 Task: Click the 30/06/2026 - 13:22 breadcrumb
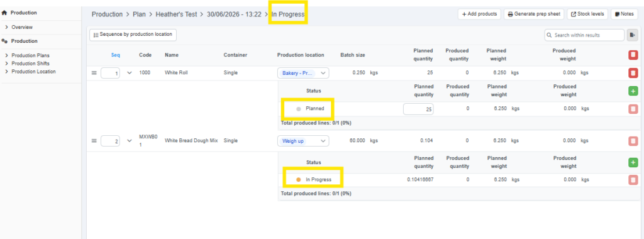click(x=234, y=14)
